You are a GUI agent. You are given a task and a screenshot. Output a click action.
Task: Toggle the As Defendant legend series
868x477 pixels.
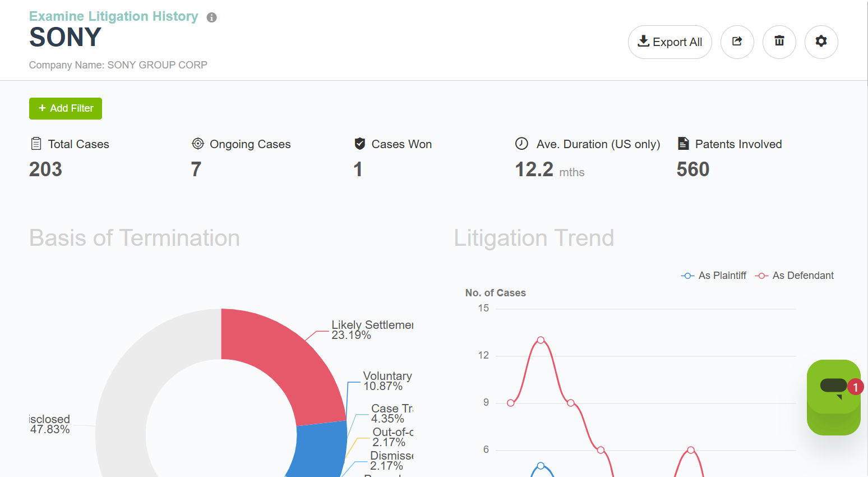click(794, 276)
